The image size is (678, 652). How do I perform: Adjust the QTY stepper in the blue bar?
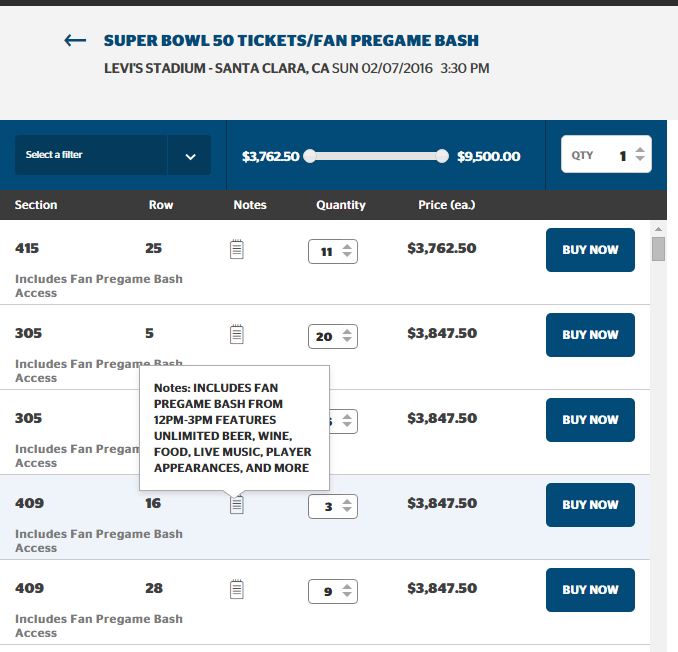[606, 154]
